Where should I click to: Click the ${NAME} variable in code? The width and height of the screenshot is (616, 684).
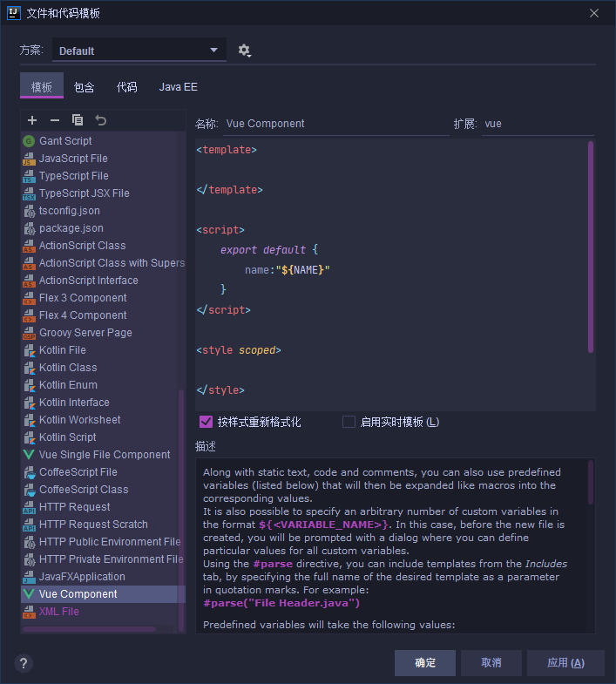pyautogui.click(x=302, y=270)
